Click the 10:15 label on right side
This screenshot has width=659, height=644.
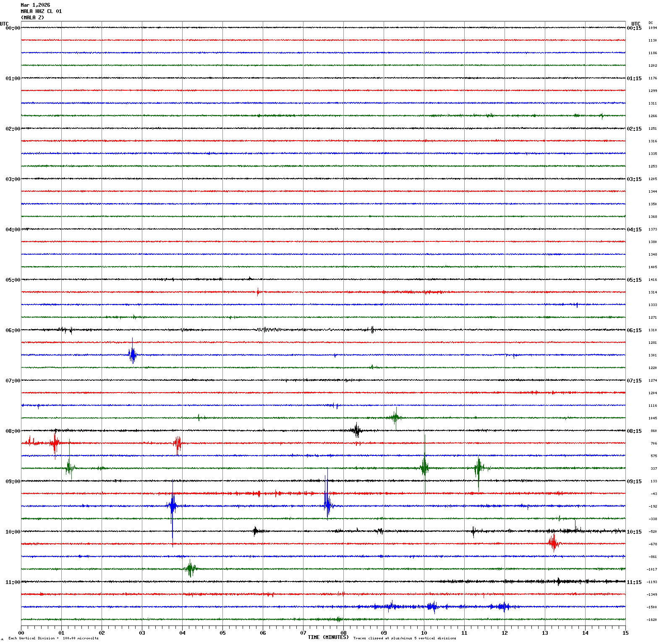[x=634, y=532]
